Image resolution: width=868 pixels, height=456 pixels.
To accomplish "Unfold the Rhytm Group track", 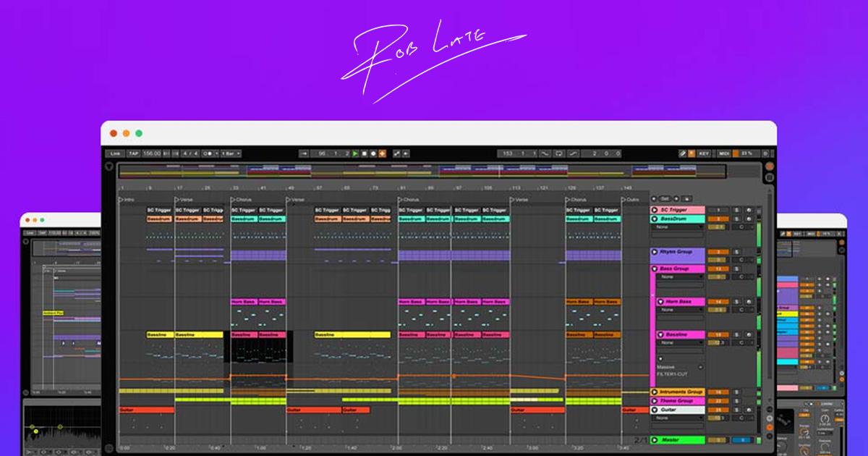I will pyautogui.click(x=653, y=251).
